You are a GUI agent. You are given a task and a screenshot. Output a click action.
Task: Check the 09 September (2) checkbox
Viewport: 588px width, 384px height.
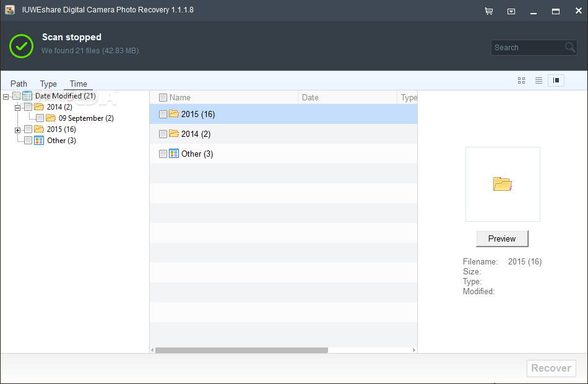[x=40, y=118]
